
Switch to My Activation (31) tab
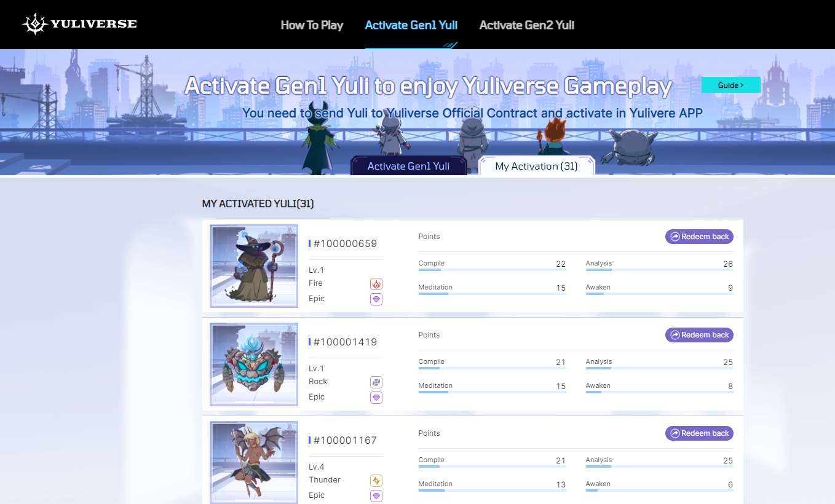click(x=536, y=166)
